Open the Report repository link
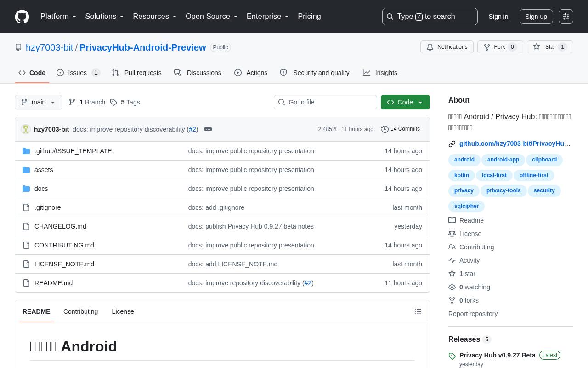Image resolution: width=588 pixels, height=368 pixels. click(473, 314)
